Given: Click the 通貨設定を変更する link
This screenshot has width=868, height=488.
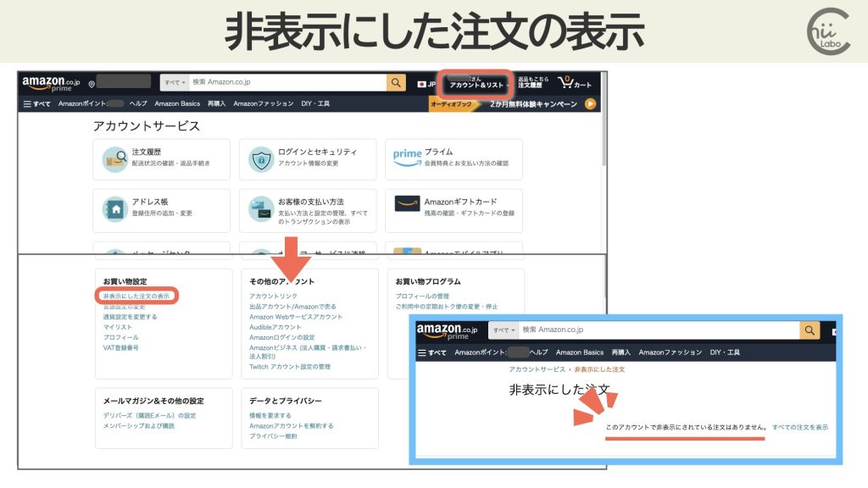Looking at the screenshot, I should pyautogui.click(x=130, y=317).
